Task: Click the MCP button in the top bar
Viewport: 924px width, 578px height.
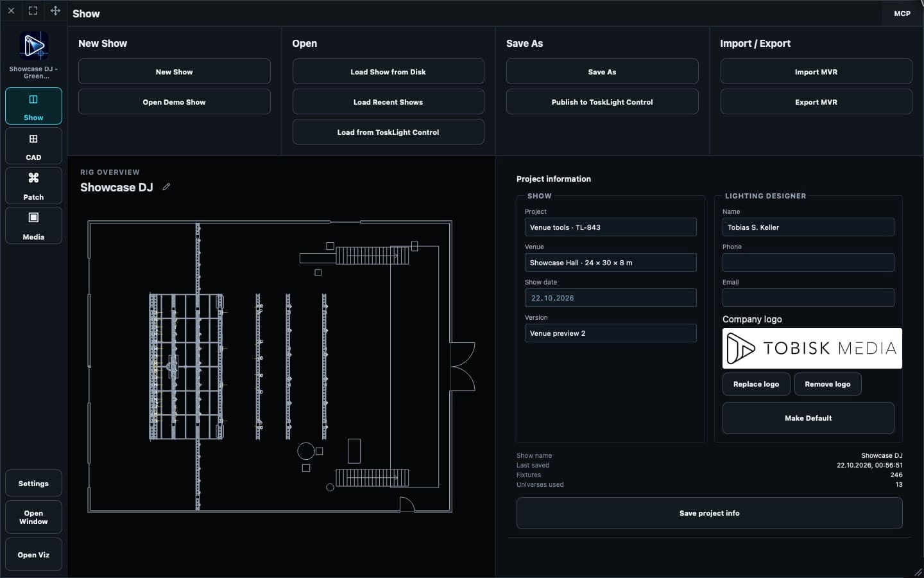Action: point(902,13)
